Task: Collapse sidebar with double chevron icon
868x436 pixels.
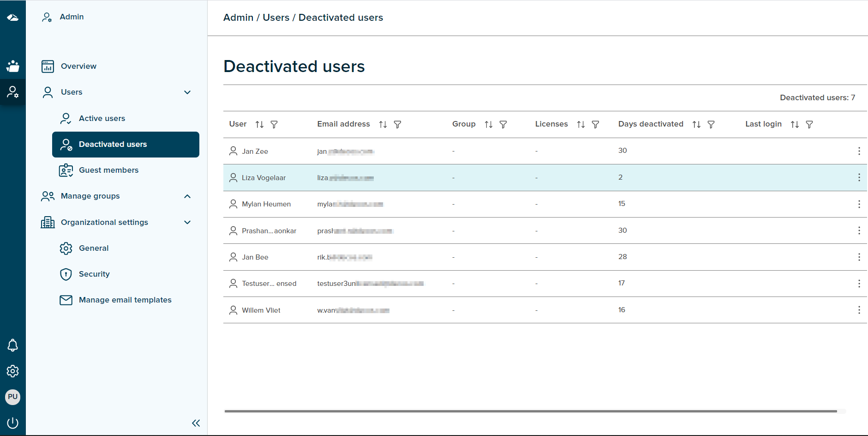Action: pyautogui.click(x=196, y=423)
